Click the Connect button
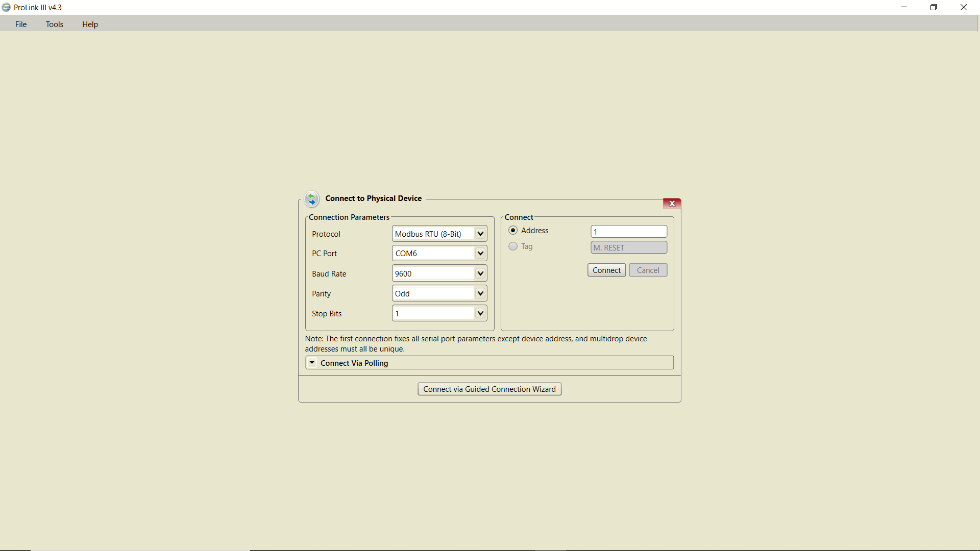 [x=606, y=270]
